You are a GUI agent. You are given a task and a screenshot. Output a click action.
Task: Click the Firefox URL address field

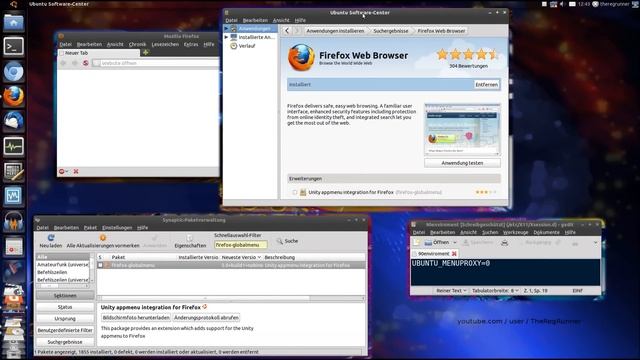click(x=156, y=63)
